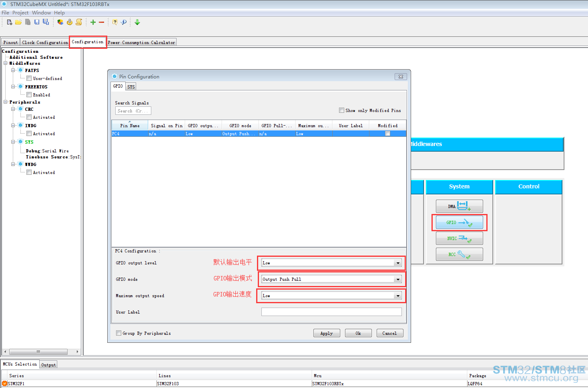Click the Pin Configuration dialog title icon
This screenshot has width=588, height=388.
pos(115,76)
